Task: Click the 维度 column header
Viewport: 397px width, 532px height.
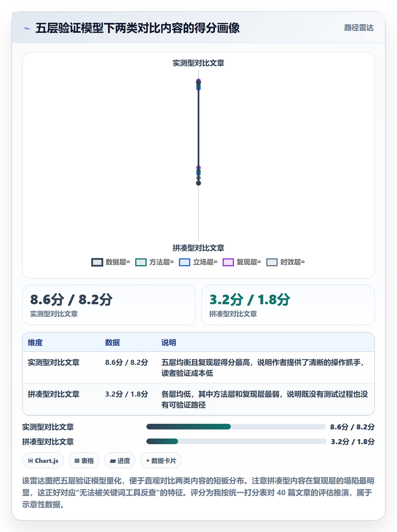Action: pyautogui.click(x=35, y=342)
